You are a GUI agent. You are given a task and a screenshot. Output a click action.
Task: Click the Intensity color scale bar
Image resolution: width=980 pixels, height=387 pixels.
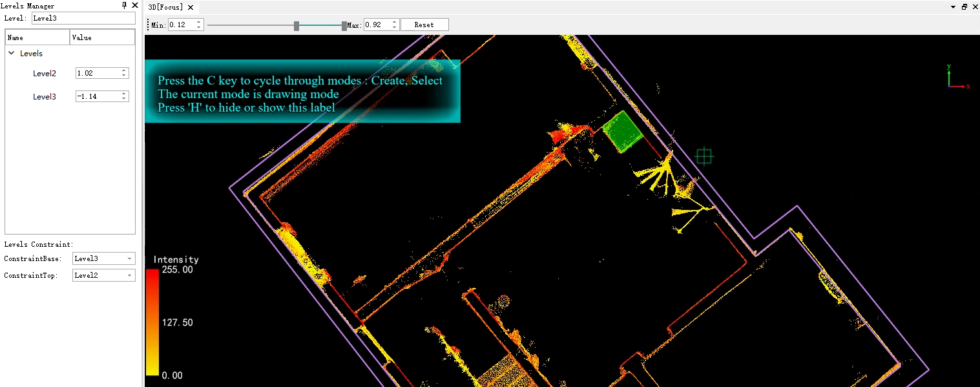tap(152, 322)
